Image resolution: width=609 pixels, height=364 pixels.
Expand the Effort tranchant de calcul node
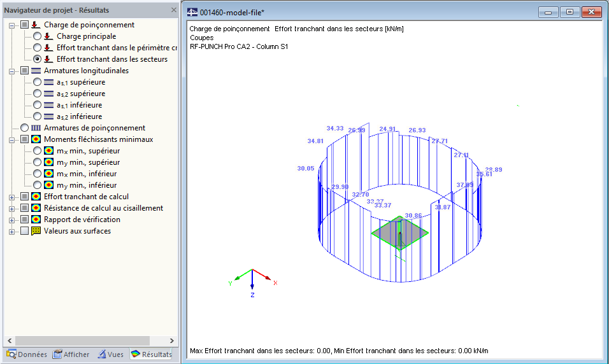(x=11, y=197)
